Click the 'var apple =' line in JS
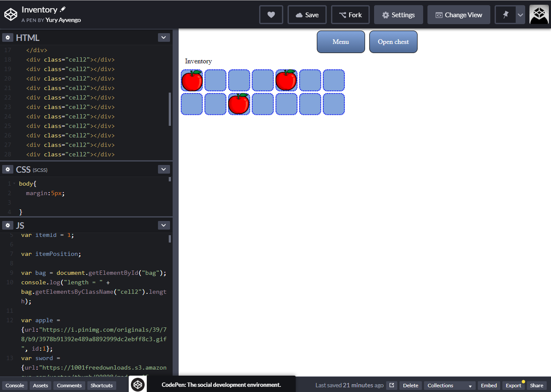This screenshot has width=551, height=392. click(40, 320)
